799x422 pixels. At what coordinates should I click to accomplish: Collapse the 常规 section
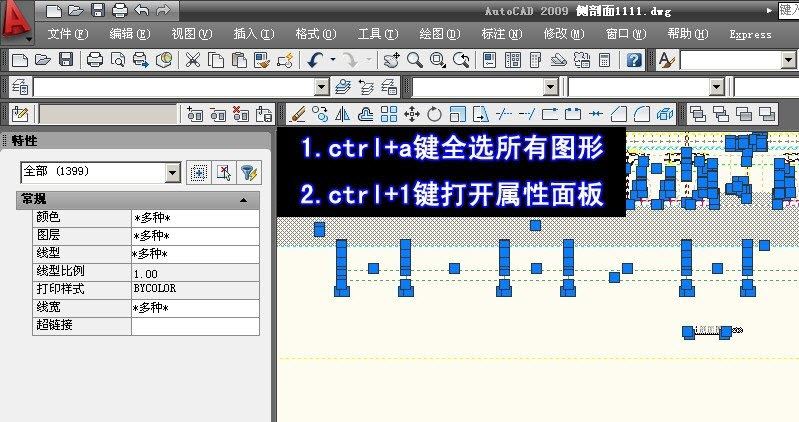[244, 200]
